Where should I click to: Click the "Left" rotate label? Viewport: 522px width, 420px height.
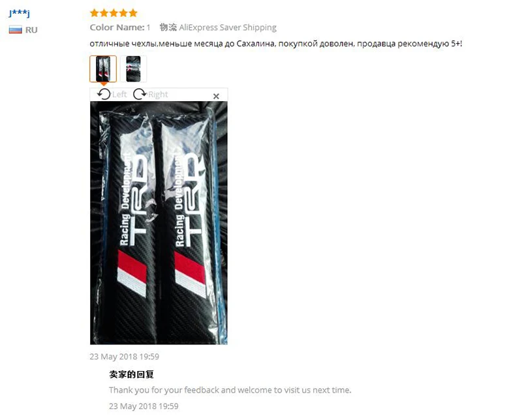[x=119, y=95]
